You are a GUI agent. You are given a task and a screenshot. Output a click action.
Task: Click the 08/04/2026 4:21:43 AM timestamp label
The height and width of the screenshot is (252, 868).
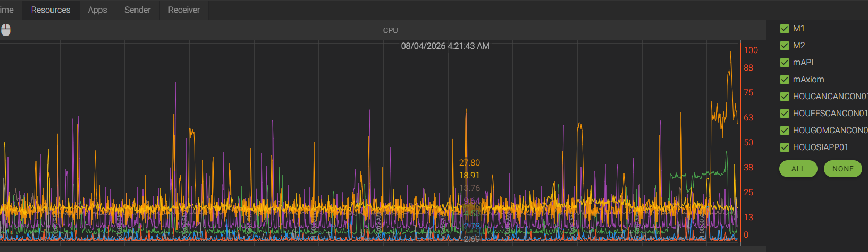coord(445,46)
